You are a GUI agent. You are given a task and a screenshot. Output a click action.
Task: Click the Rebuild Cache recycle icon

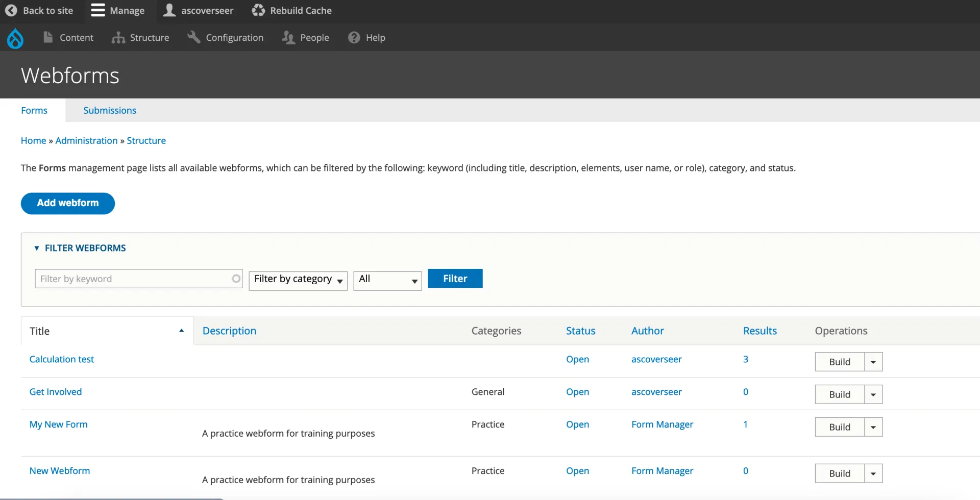tap(258, 10)
